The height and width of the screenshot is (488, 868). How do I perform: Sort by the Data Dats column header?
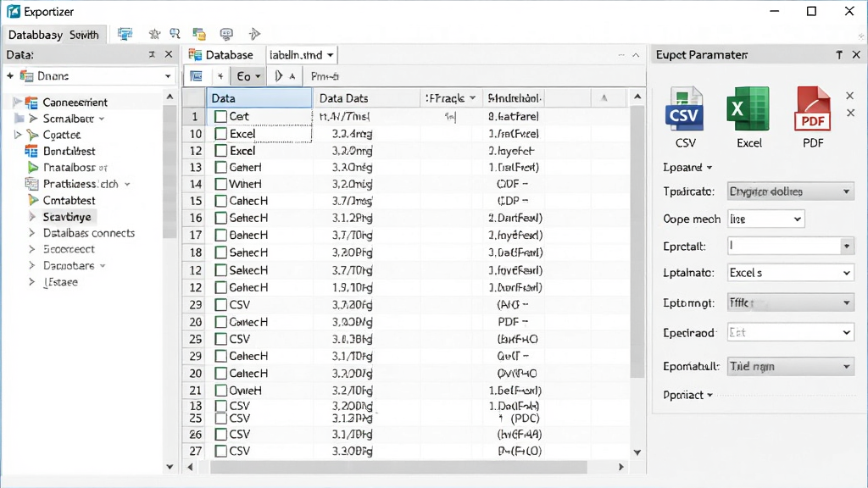pos(366,98)
